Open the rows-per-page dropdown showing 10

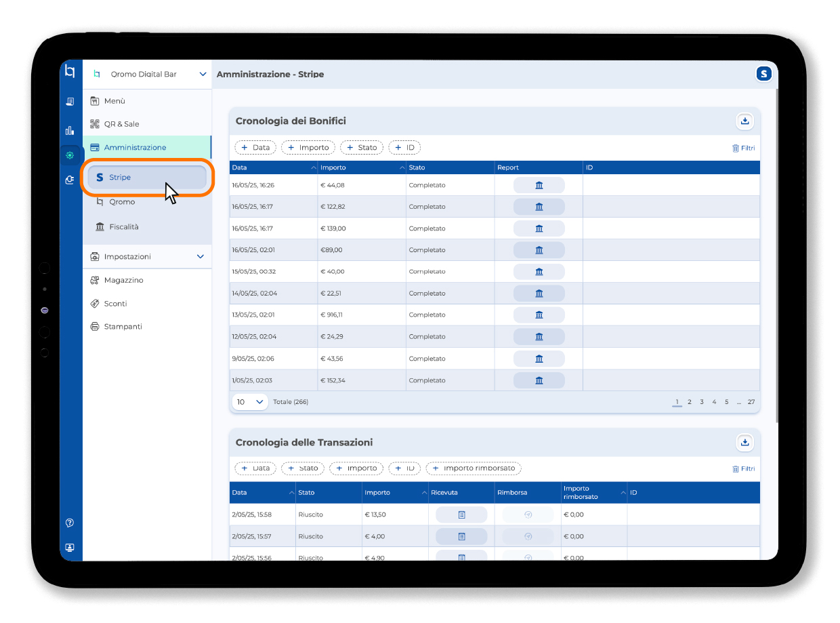250,402
